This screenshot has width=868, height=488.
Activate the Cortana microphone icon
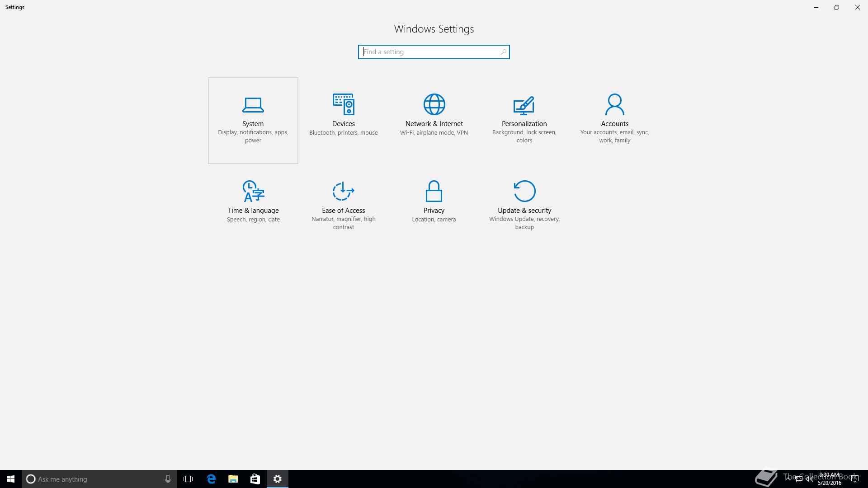point(168,479)
